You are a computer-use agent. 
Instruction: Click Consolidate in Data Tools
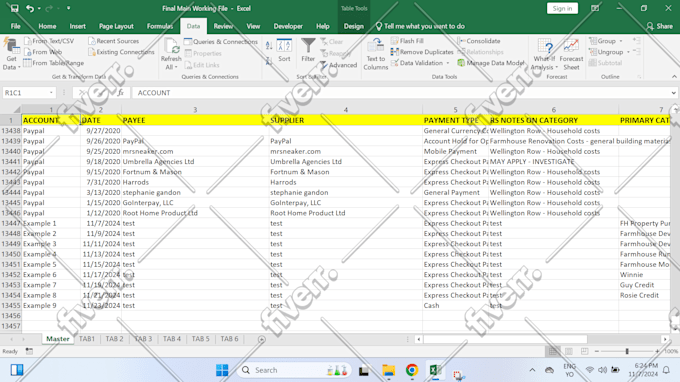tap(479, 41)
